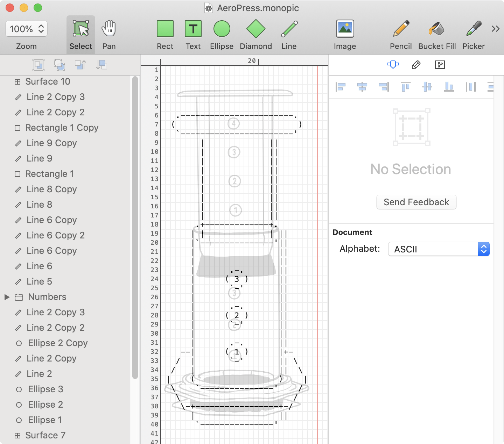Open the Alphabet ASCII dropdown
504x444 pixels.
(439, 249)
